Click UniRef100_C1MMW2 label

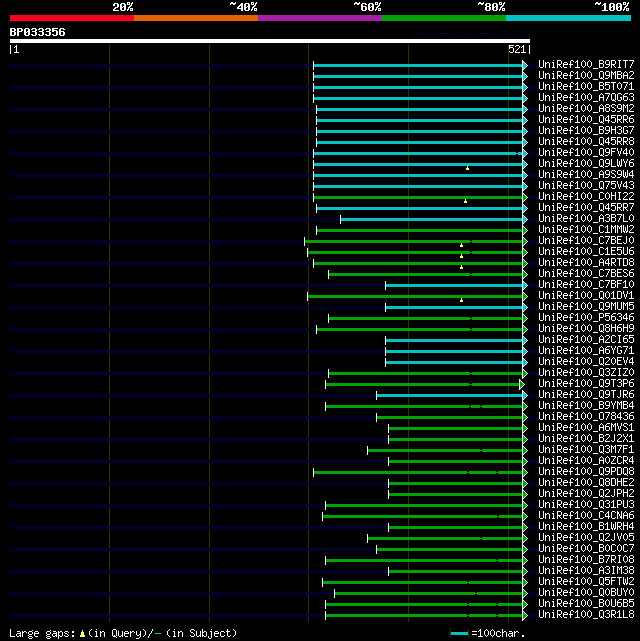[586, 230]
